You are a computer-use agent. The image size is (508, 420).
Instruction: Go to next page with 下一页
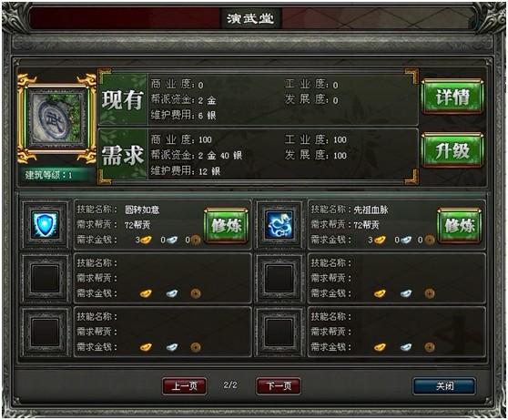coord(279,386)
